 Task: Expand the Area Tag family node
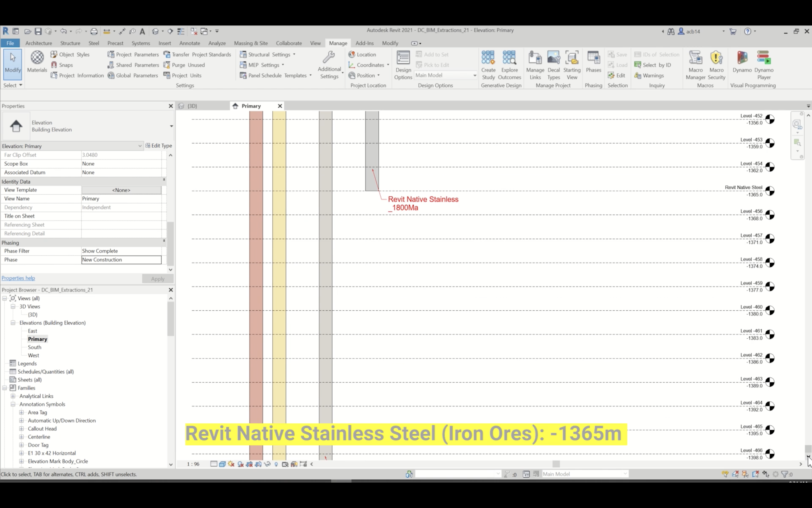pyautogui.click(x=21, y=412)
